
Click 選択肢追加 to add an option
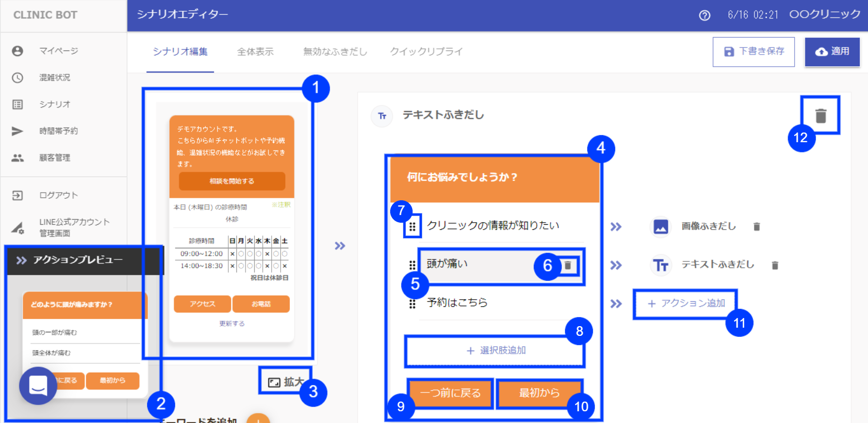(495, 351)
